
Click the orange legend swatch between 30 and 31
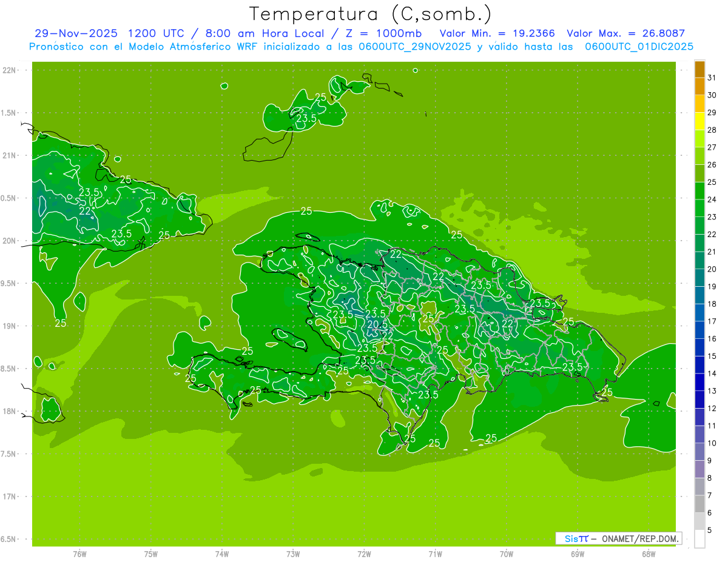pyautogui.click(x=699, y=87)
